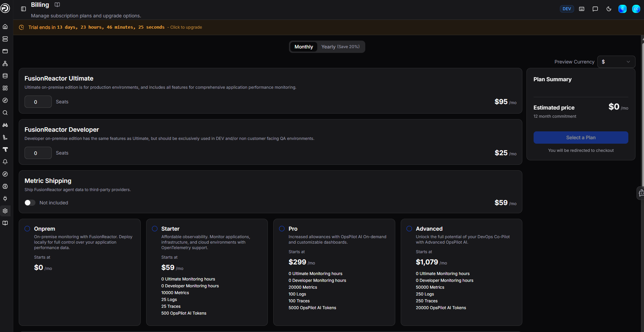This screenshot has width=644, height=332.
Task: Open the Preview Currency dropdown
Action: (x=616, y=62)
